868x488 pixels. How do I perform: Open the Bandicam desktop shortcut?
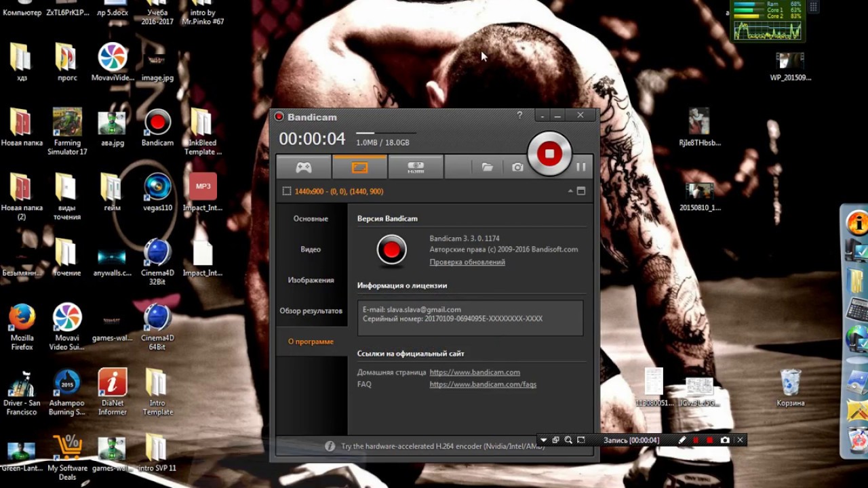pyautogui.click(x=157, y=128)
